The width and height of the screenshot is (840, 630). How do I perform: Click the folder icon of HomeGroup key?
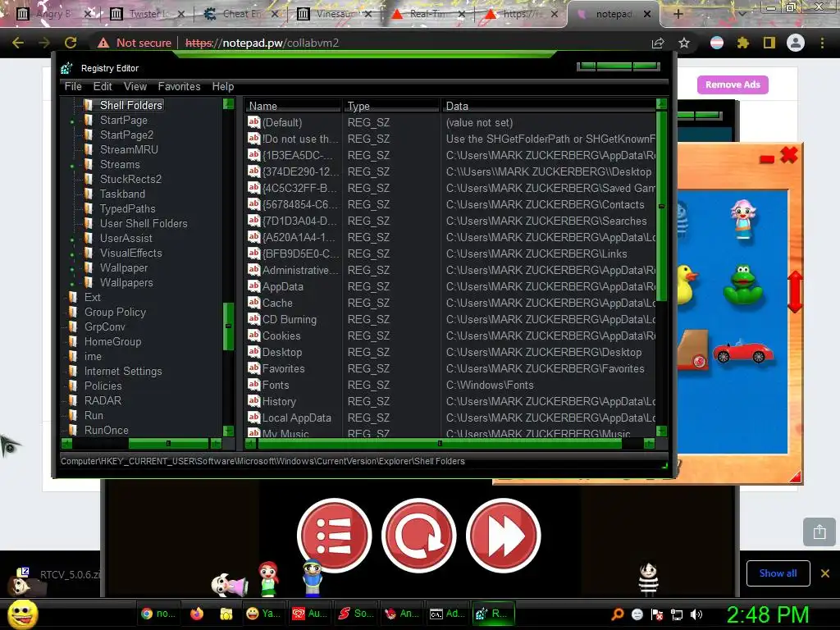73,341
